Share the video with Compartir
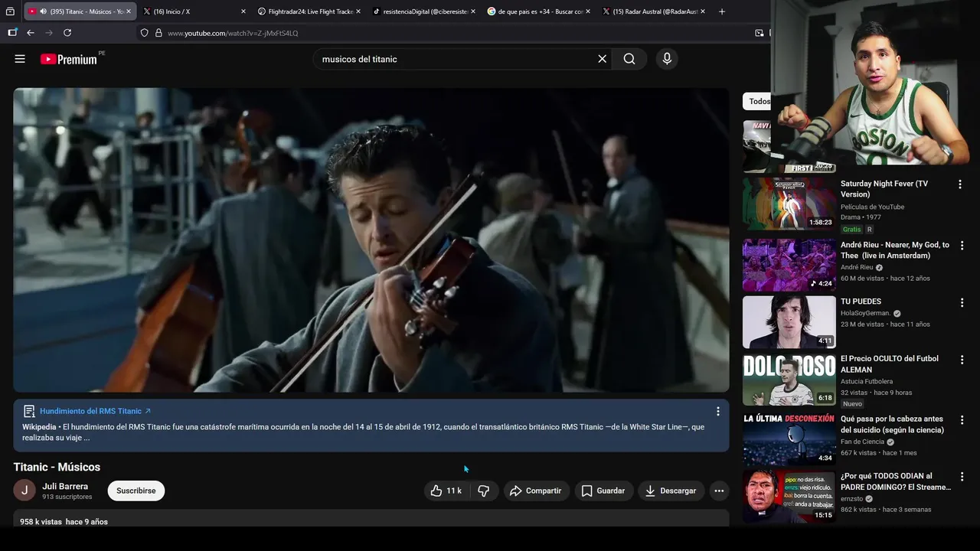 click(536, 491)
